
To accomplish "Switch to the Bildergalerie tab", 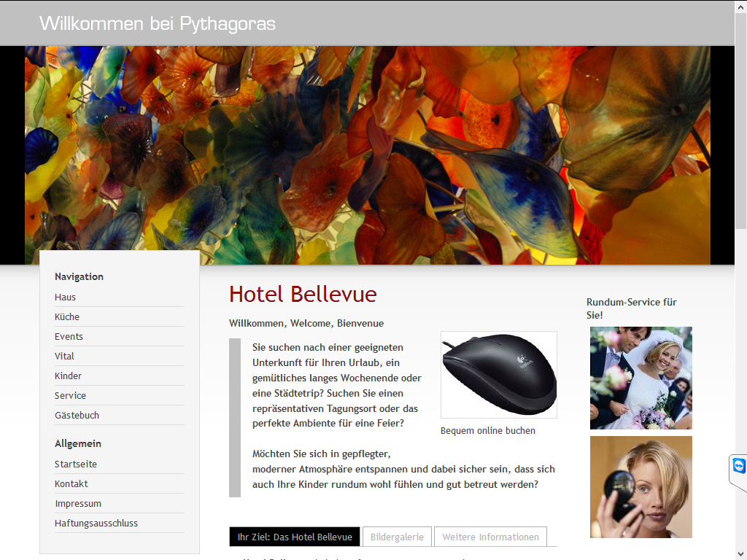I will tap(397, 537).
